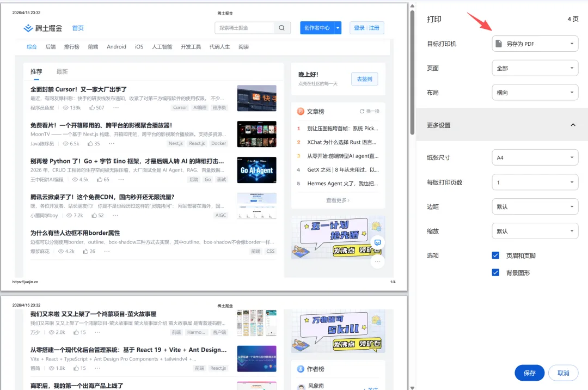The width and height of the screenshot is (588, 390).
Task: Open the layout dropdown showing 横向
Action: tap(535, 93)
